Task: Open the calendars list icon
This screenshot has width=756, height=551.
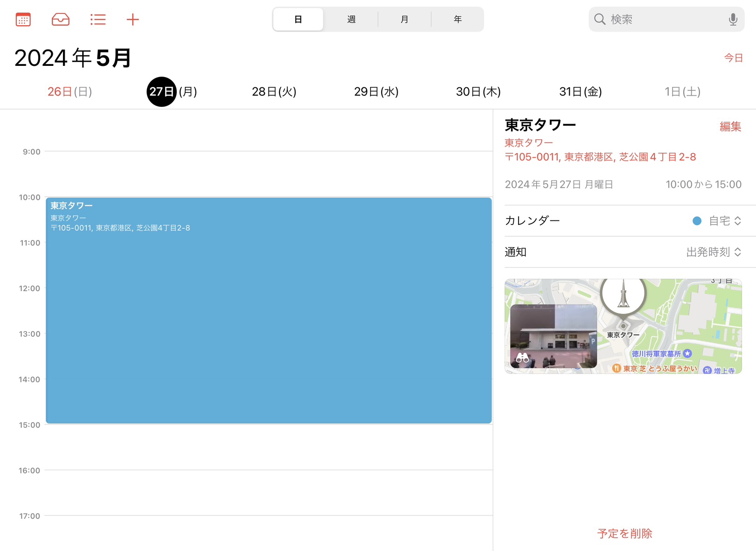Action: coord(23,20)
